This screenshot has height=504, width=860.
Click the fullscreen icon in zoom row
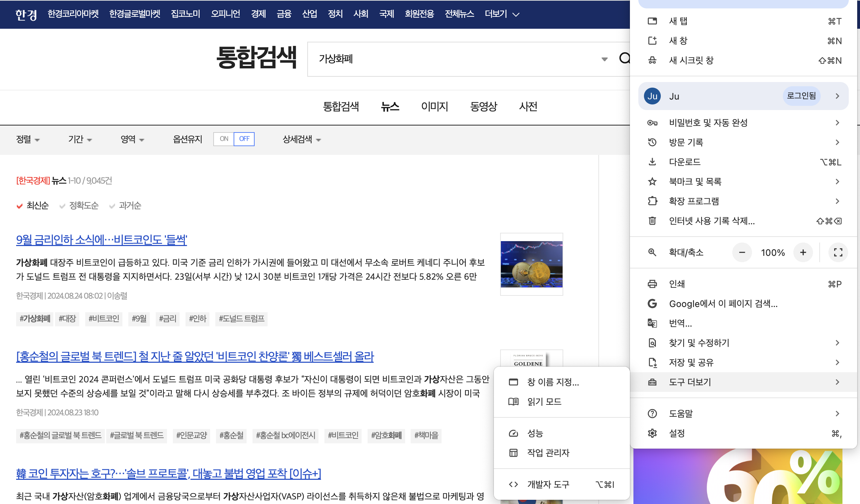point(838,252)
